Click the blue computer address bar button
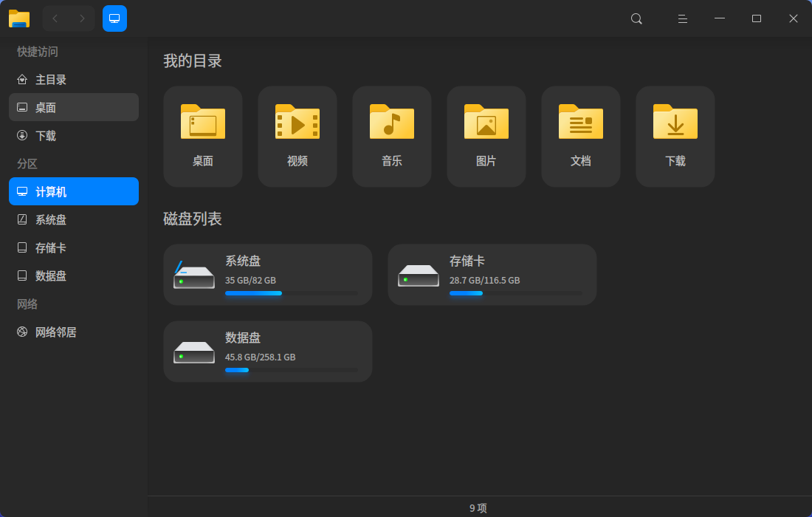Screen dimensions: 812x517 tap(114, 18)
